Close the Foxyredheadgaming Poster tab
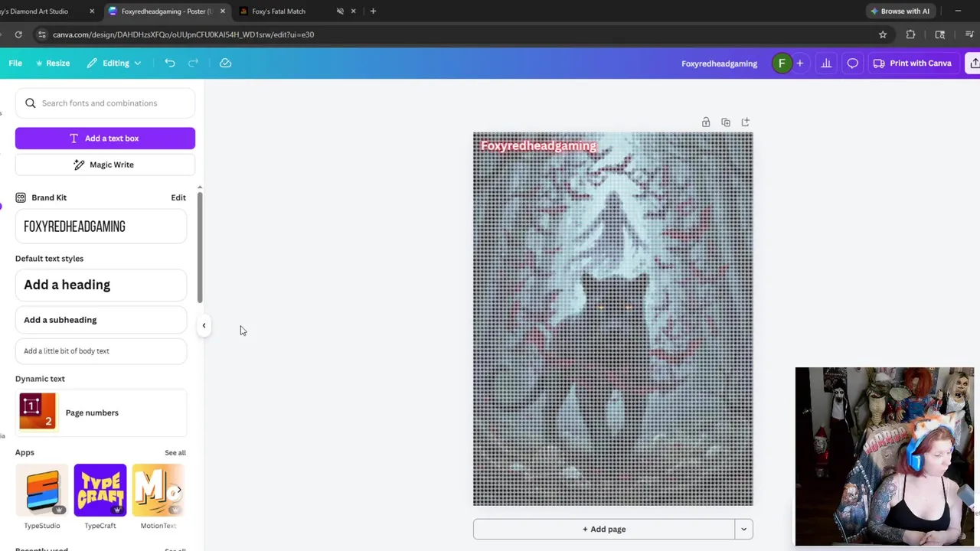This screenshot has width=980, height=551. pos(222,11)
